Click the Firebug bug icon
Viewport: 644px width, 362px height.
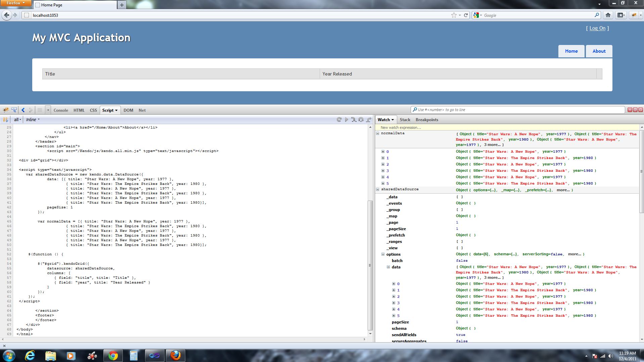click(6, 110)
